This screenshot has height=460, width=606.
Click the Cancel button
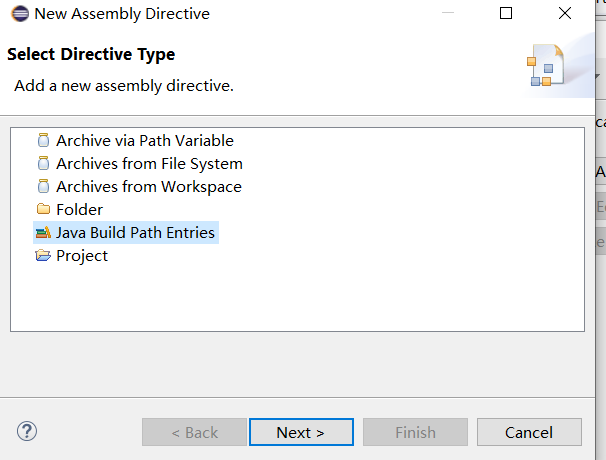click(529, 432)
